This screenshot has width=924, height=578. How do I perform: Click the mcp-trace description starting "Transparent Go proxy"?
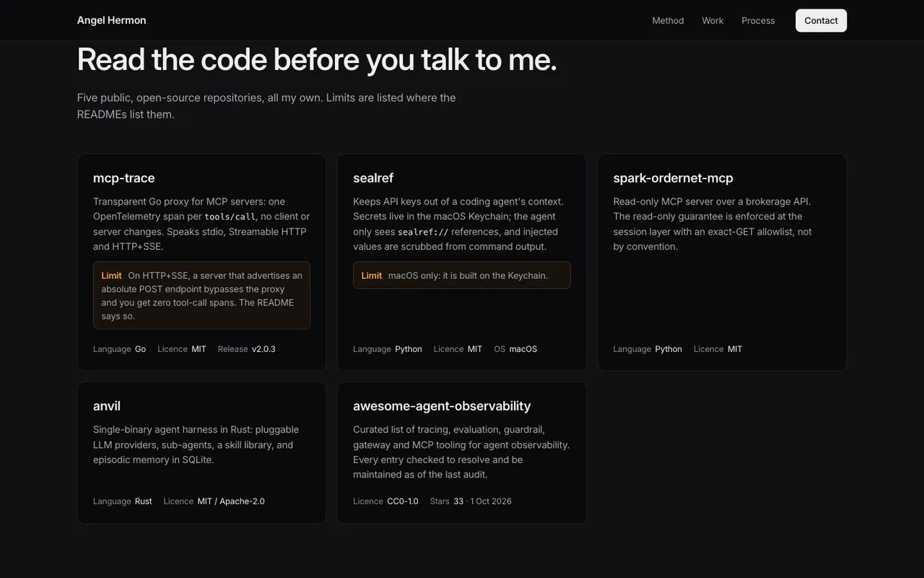click(201, 224)
